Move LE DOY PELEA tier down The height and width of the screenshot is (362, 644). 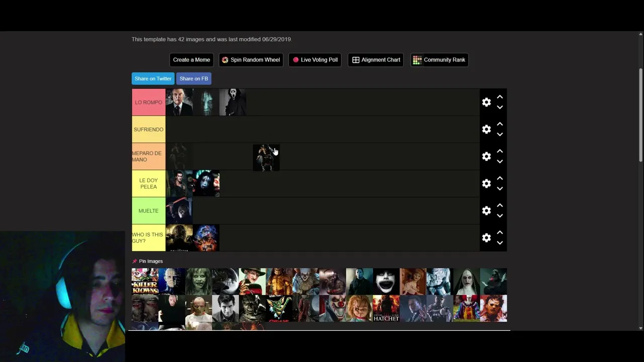(500, 189)
